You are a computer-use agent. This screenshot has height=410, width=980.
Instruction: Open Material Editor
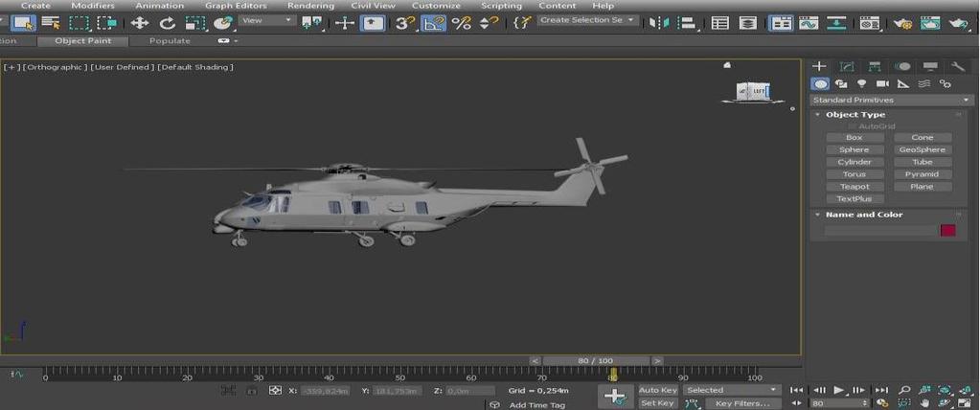(869, 23)
